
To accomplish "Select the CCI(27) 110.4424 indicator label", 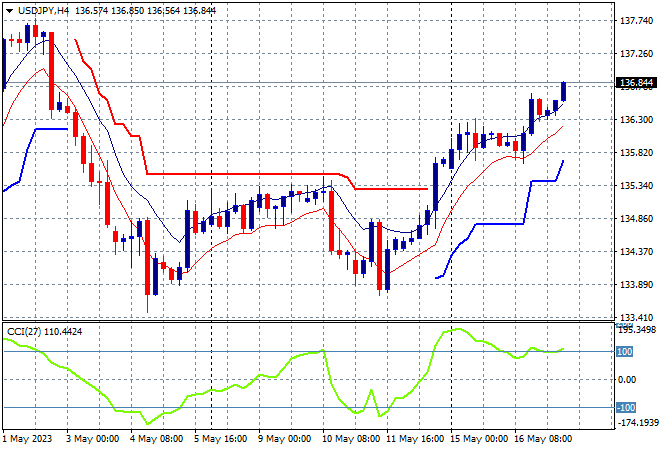I will 45,332.
